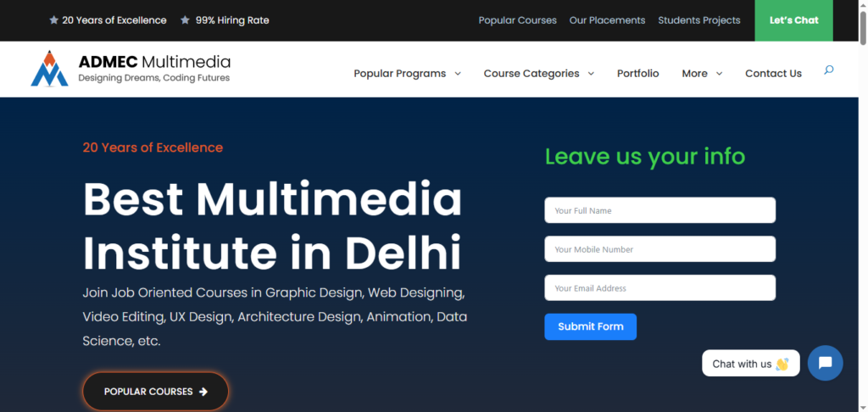Click the orange 20 Years of Excellence text

click(153, 148)
